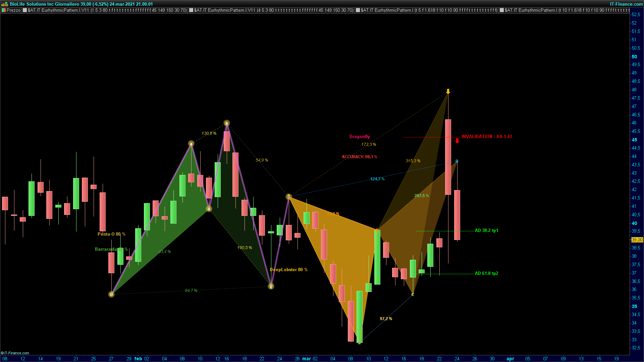Click the orange down arrow above the highest candle
Screen dimensions: 644x362
point(448,91)
